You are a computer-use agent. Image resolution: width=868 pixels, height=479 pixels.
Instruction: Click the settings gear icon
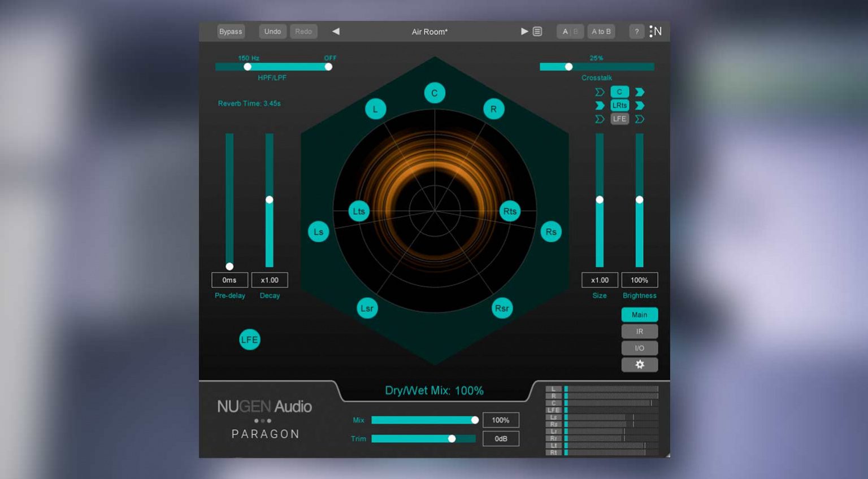tap(639, 365)
